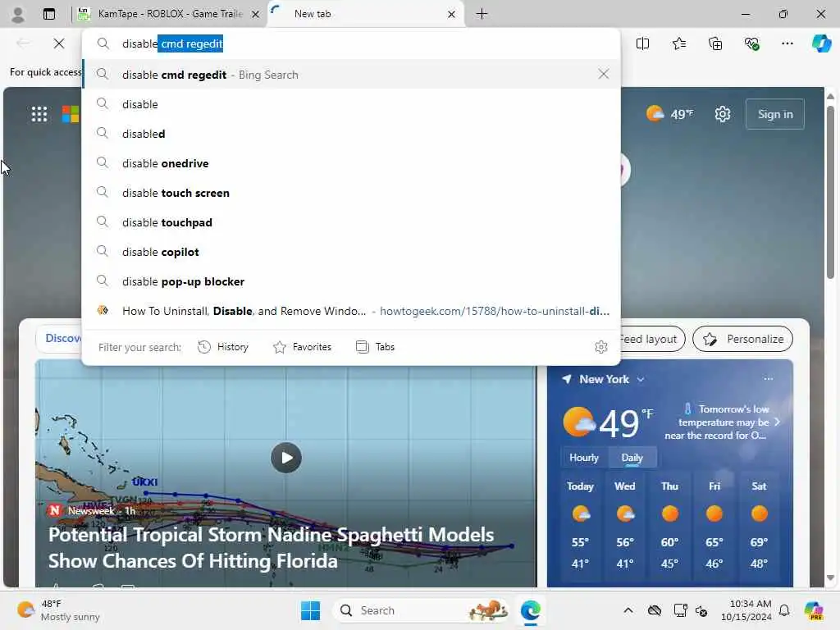Image resolution: width=840 pixels, height=630 pixels.
Task: Open address bar search settings gear
Action: (x=601, y=347)
